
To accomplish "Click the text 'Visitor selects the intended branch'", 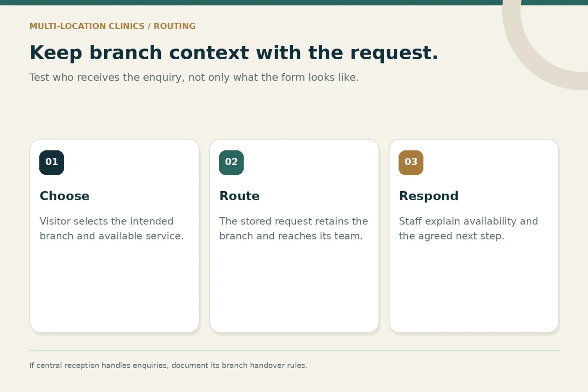I will pos(112,229).
